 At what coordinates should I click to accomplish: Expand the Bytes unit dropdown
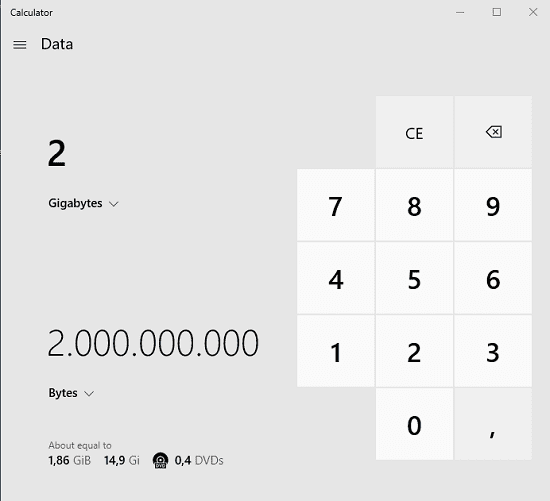click(71, 393)
